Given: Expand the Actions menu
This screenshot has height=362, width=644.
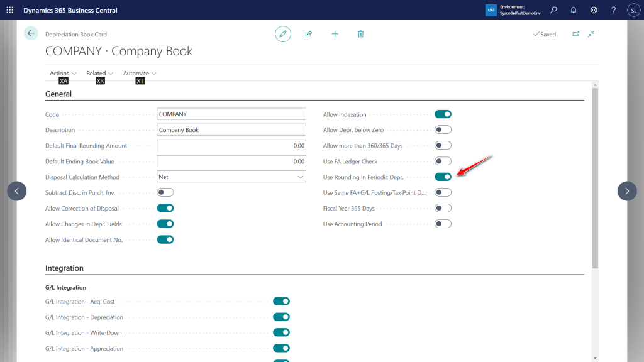Looking at the screenshot, I should click(63, 74).
